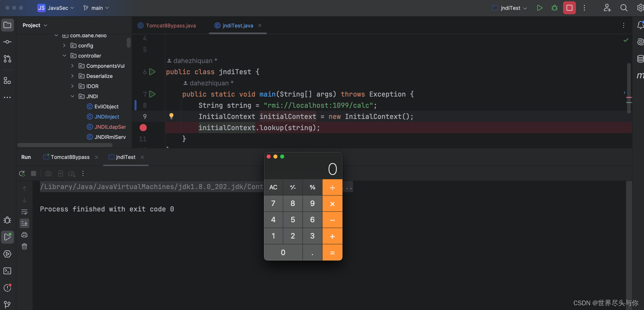
Task: Open the jndiTest run configuration dropdown
Action: pos(510,8)
